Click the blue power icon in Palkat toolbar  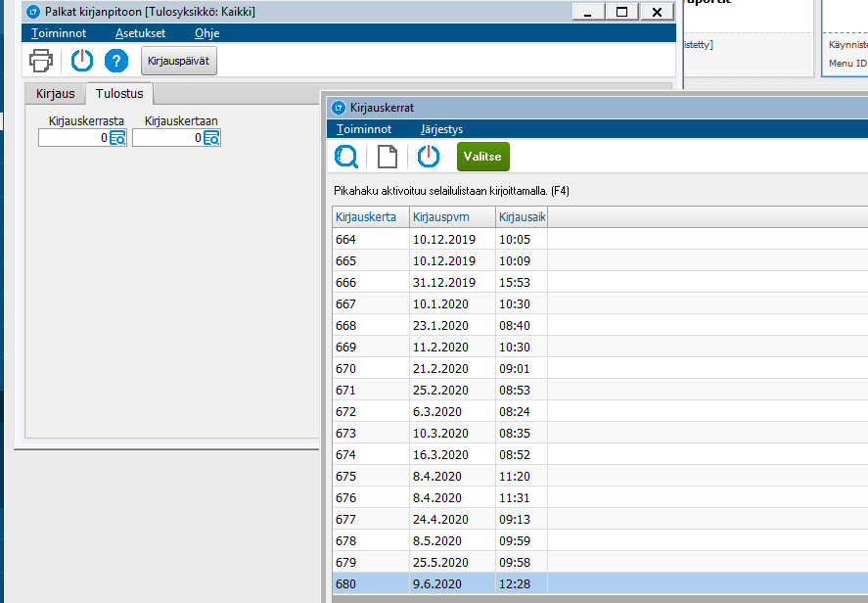[82, 61]
